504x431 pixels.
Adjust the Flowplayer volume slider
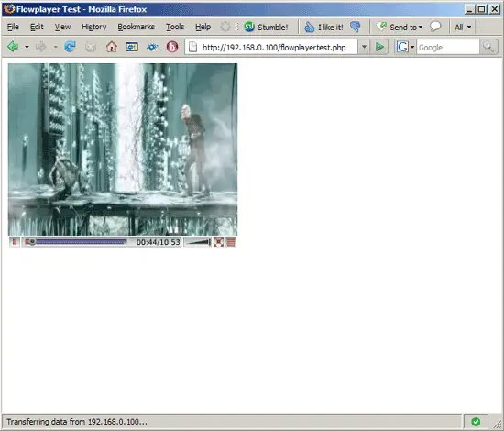198,242
